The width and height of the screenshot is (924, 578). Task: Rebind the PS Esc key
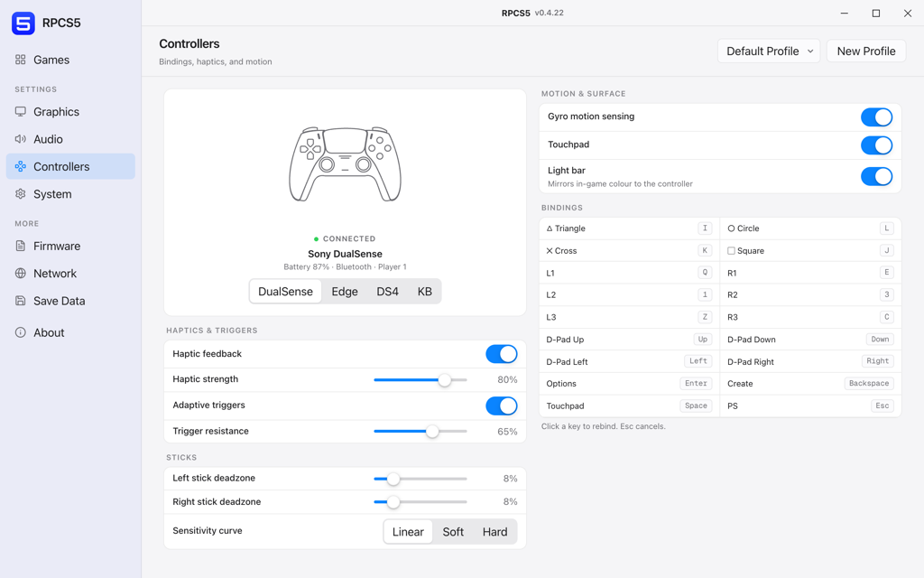click(882, 406)
